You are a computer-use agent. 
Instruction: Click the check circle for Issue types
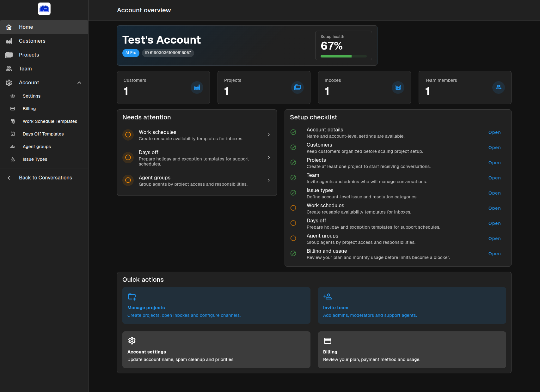point(293,193)
